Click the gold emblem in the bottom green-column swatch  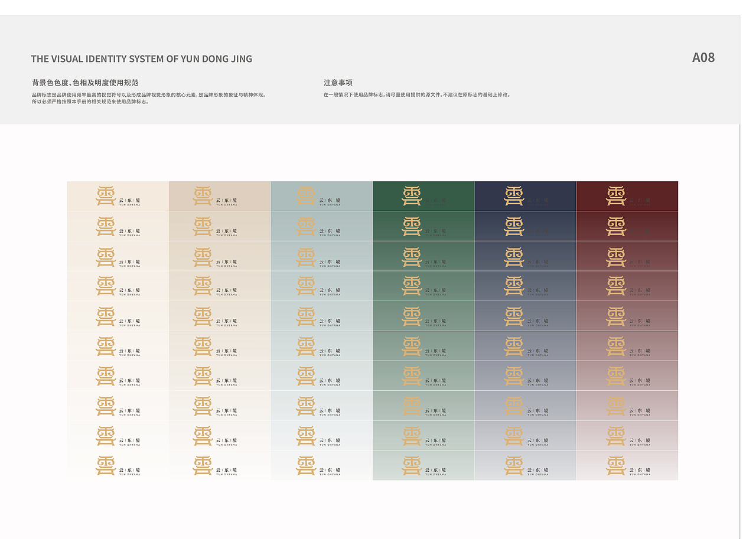point(412,466)
